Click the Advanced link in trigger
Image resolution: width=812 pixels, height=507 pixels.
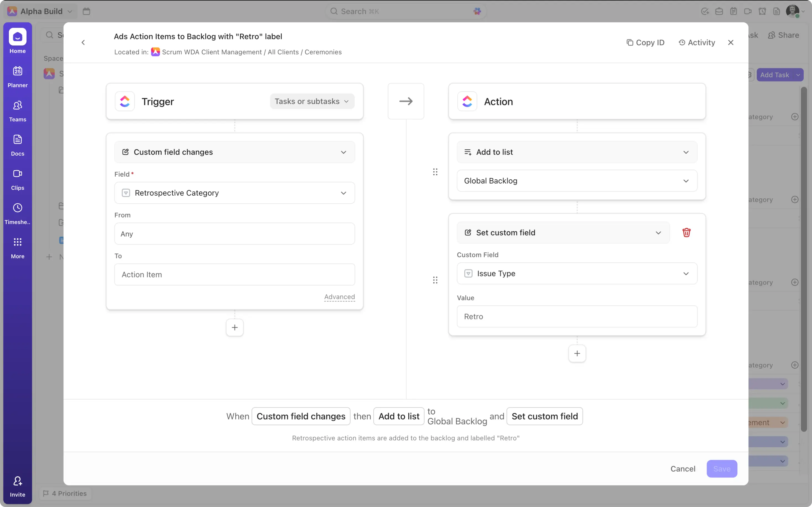339,297
